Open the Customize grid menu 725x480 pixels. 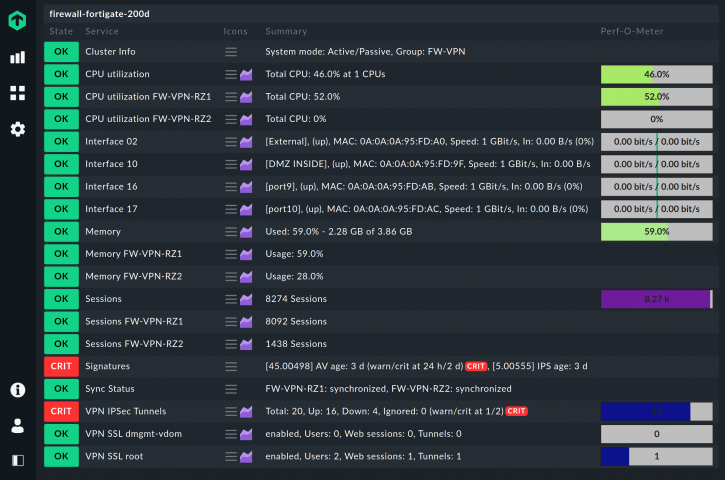click(x=17, y=93)
